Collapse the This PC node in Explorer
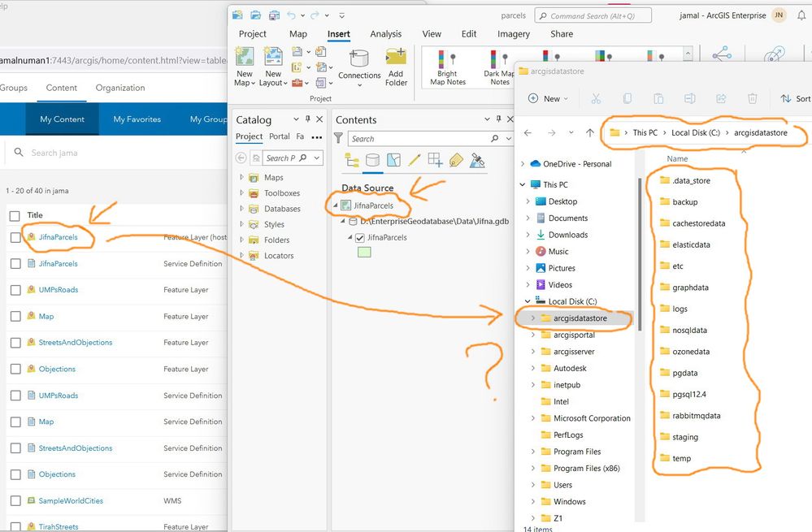Viewport: 812px width, 532px height. pyautogui.click(x=522, y=184)
